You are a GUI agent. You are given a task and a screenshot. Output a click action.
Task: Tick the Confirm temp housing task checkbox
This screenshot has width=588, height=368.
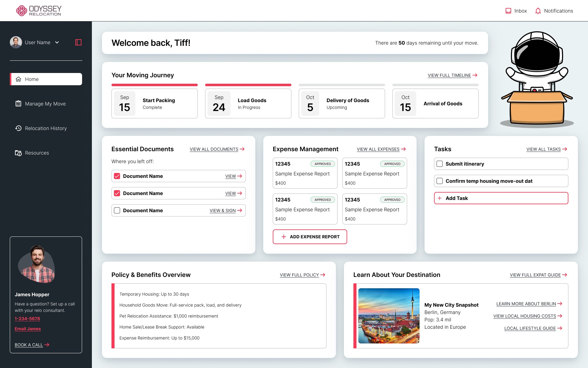[x=439, y=181]
